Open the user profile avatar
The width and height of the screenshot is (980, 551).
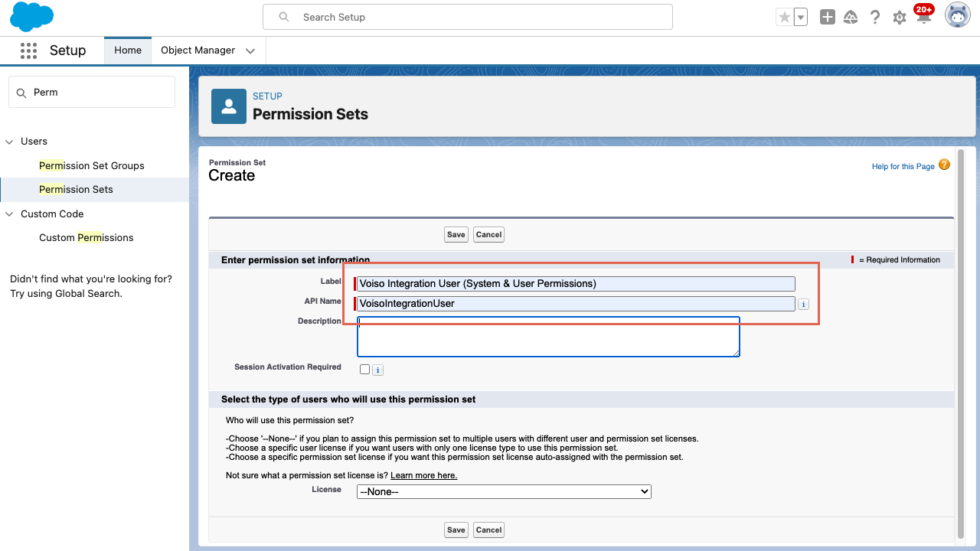[958, 15]
